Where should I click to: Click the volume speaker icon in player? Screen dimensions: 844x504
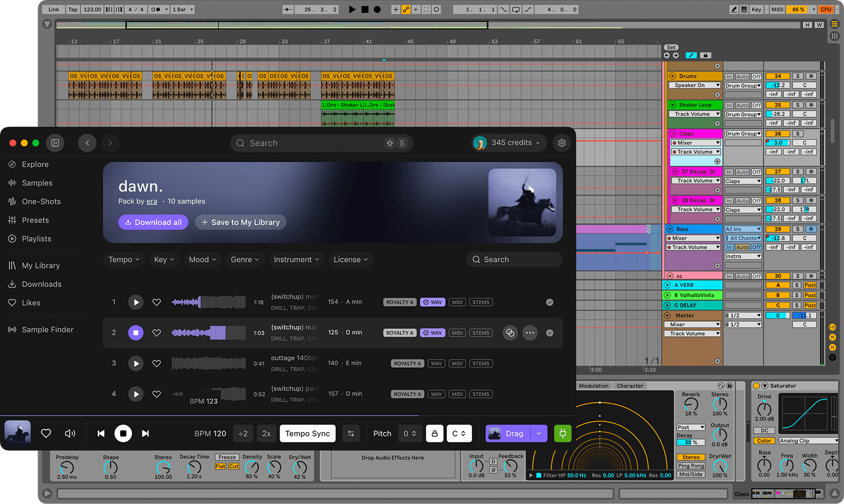pyautogui.click(x=70, y=433)
